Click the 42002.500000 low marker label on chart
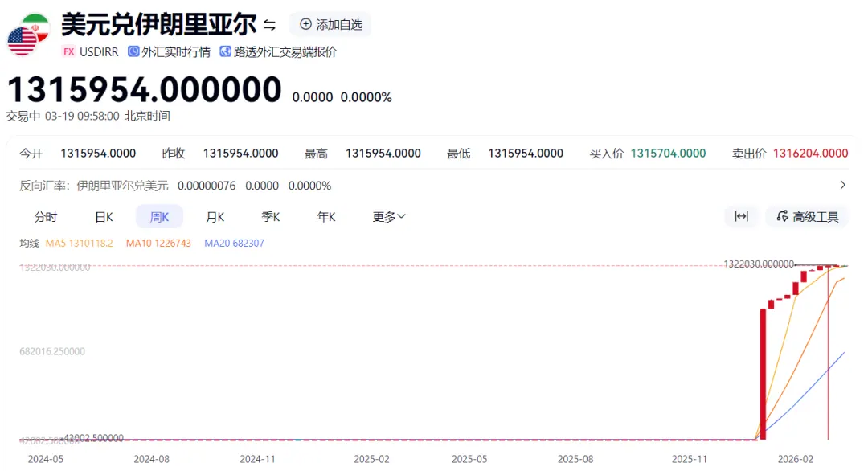This screenshot has height=471, width=868. [93, 438]
